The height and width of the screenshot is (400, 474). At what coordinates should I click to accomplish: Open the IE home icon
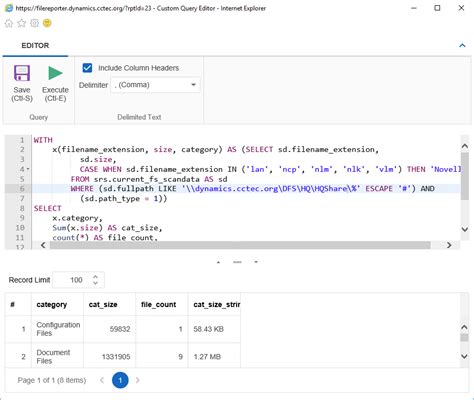[9, 23]
